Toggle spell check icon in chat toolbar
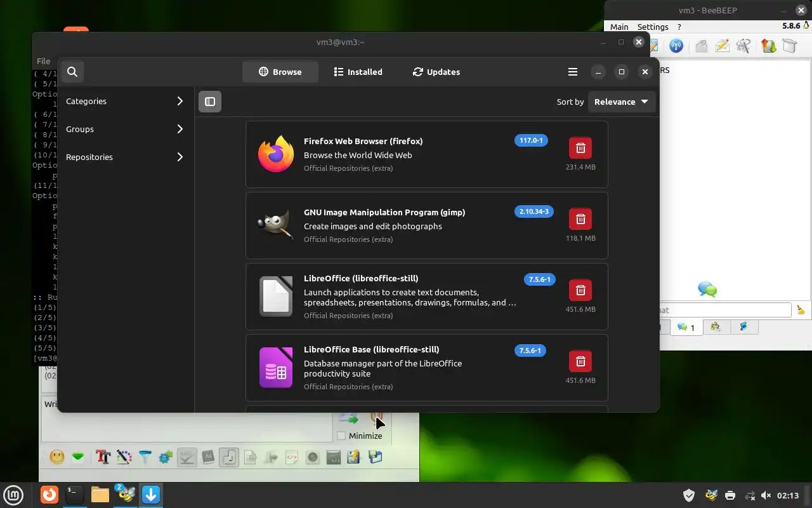The width and height of the screenshot is (812, 508). 187,457
